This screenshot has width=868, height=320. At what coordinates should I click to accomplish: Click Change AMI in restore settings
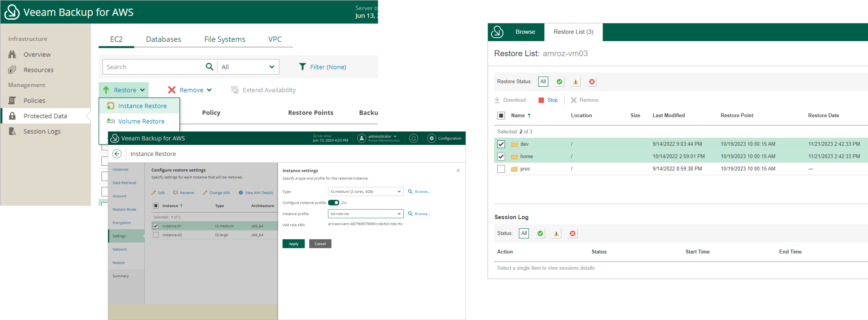tap(216, 193)
